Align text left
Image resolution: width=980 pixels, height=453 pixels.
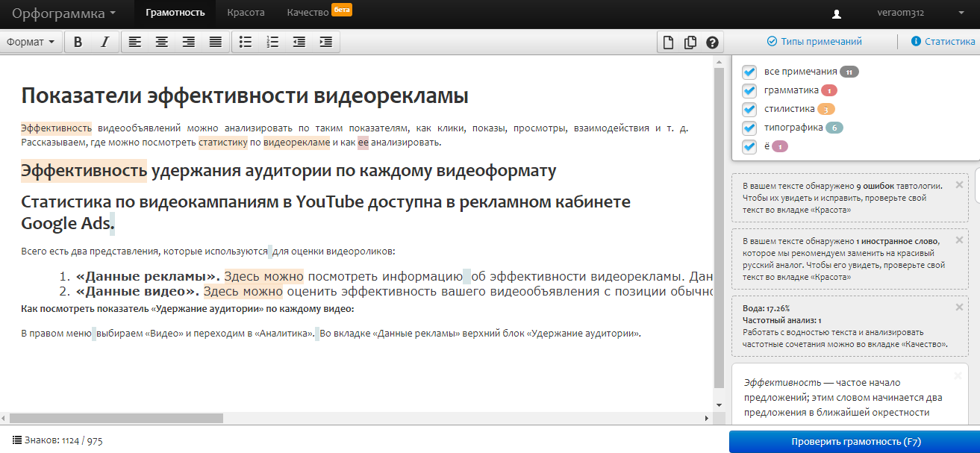click(135, 42)
